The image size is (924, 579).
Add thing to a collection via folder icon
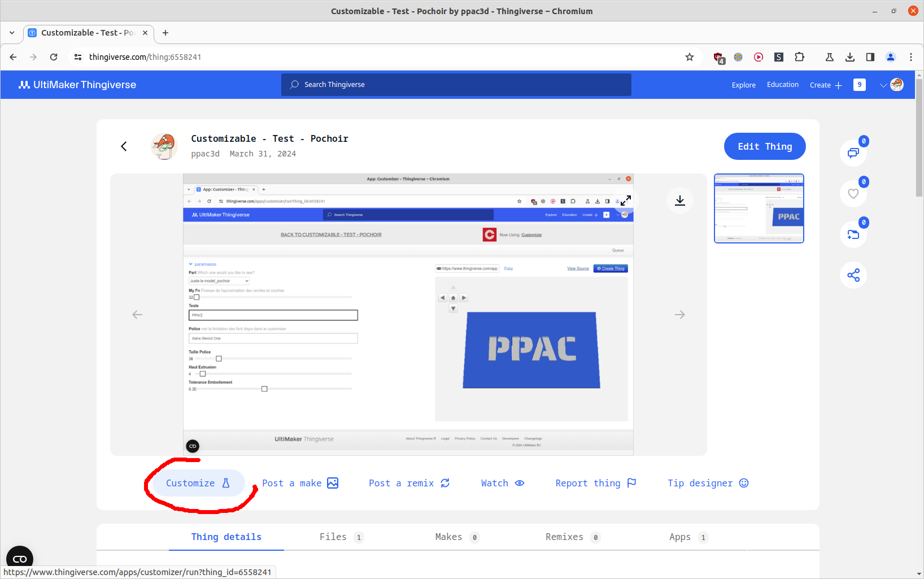tap(853, 234)
